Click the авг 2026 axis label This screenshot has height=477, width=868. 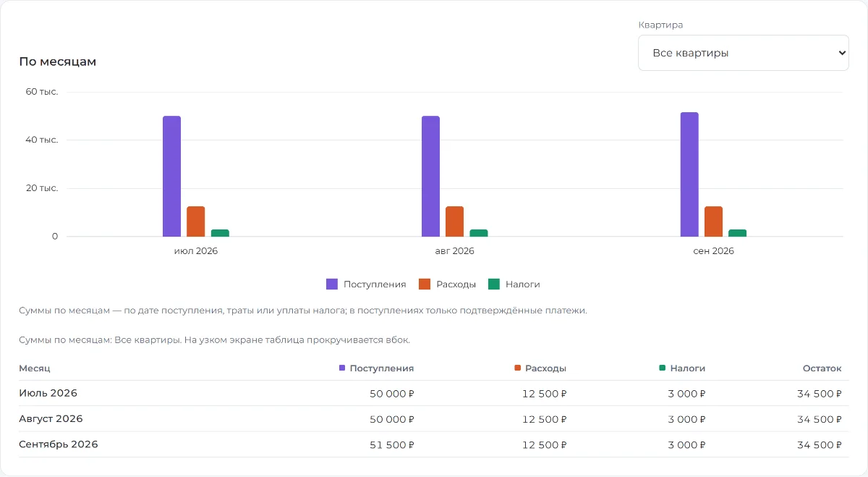455,251
